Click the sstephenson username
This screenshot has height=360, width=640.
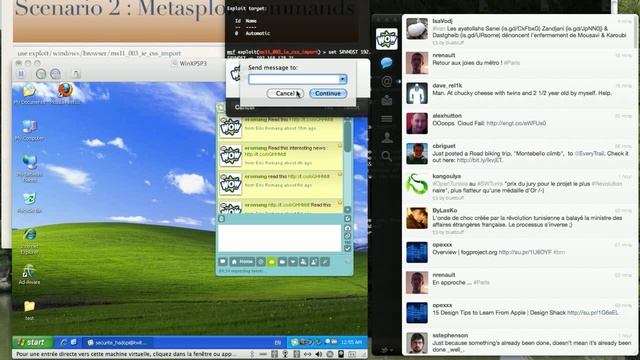tap(450, 335)
